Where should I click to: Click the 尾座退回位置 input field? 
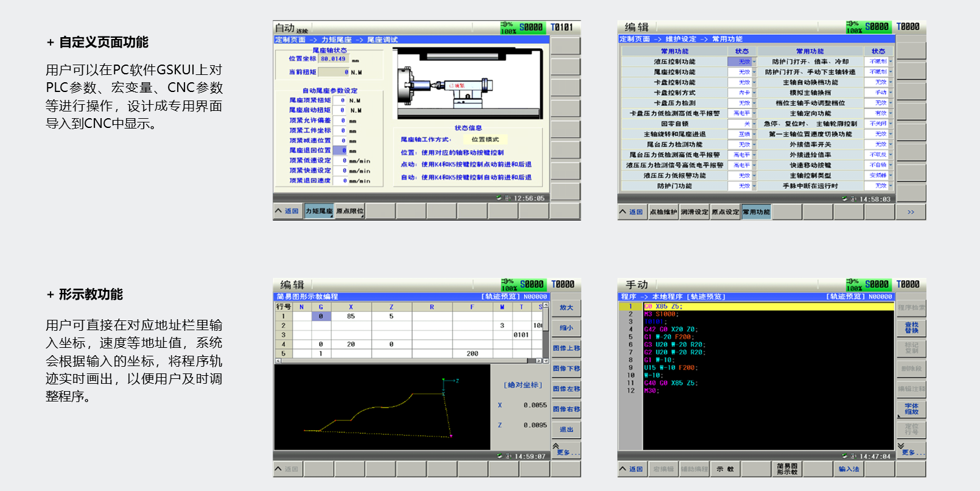340,150
